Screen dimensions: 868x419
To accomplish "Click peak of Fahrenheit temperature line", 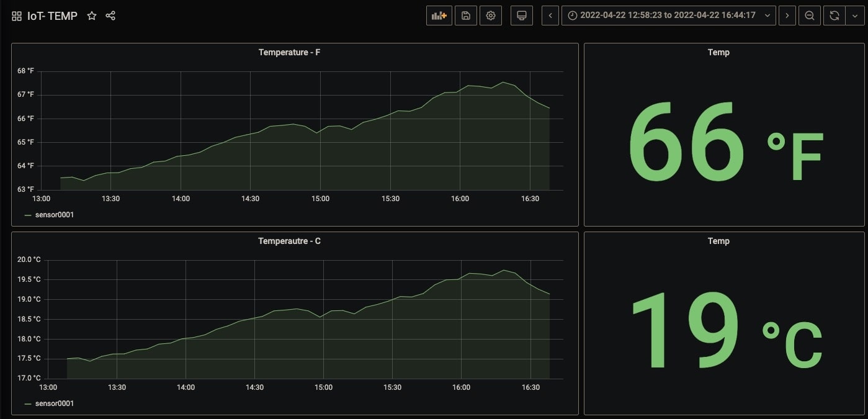I will [504, 82].
